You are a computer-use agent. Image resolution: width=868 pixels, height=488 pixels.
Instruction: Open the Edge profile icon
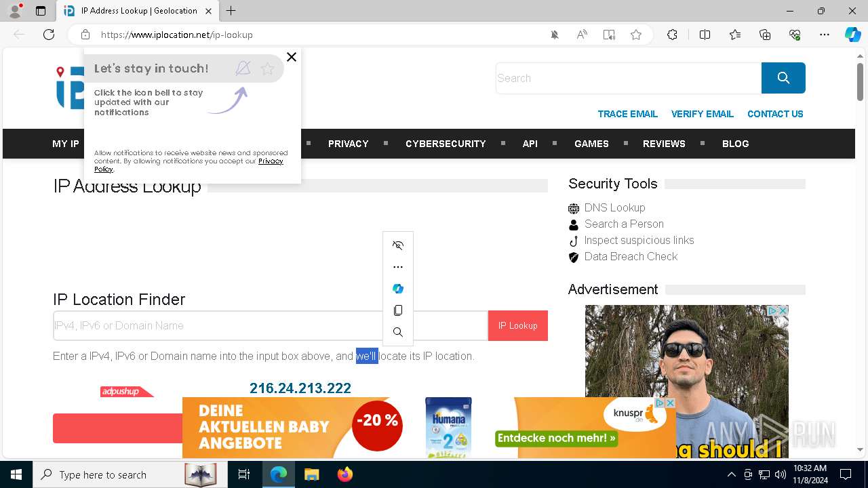point(14,11)
